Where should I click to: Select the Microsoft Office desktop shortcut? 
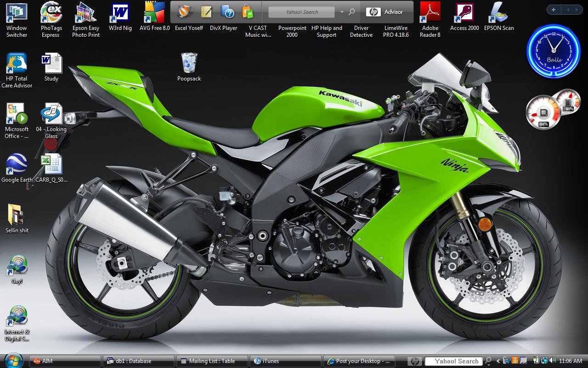click(x=17, y=121)
